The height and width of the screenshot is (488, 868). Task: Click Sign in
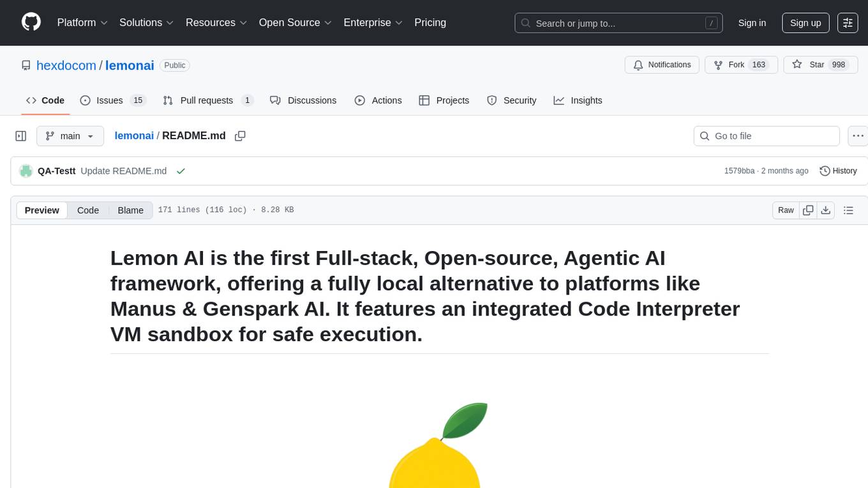click(752, 22)
